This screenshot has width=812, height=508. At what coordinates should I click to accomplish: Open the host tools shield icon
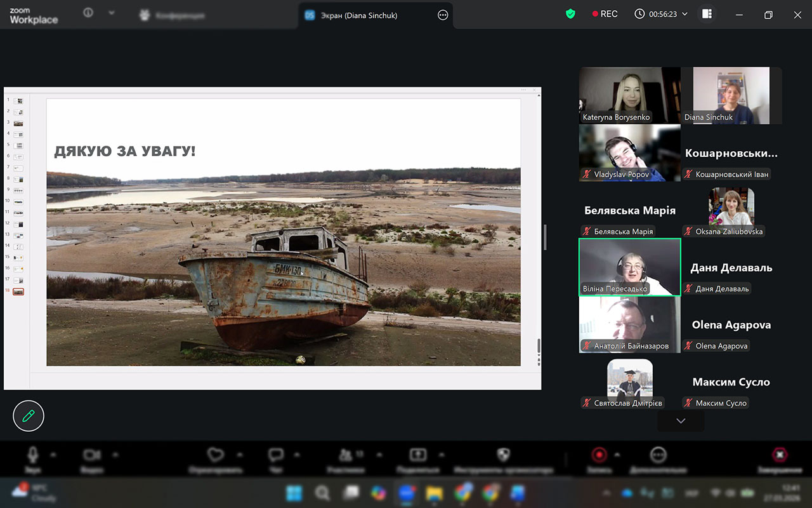[503, 455]
